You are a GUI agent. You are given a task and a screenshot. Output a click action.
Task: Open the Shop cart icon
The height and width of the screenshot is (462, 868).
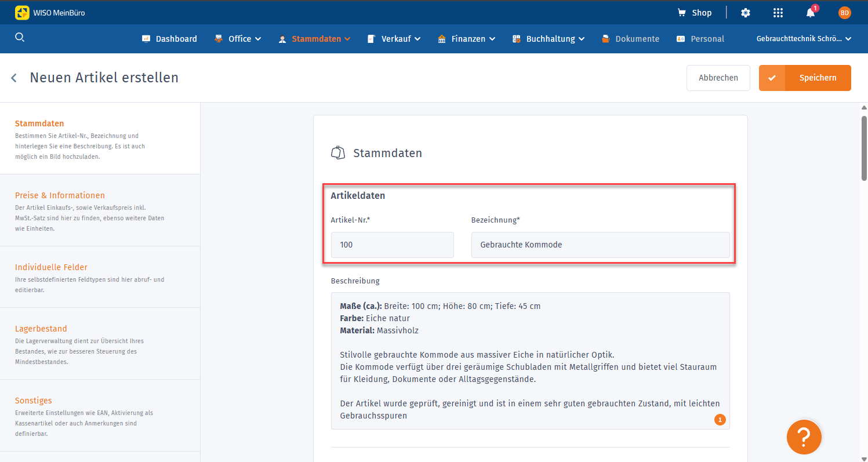(682, 13)
